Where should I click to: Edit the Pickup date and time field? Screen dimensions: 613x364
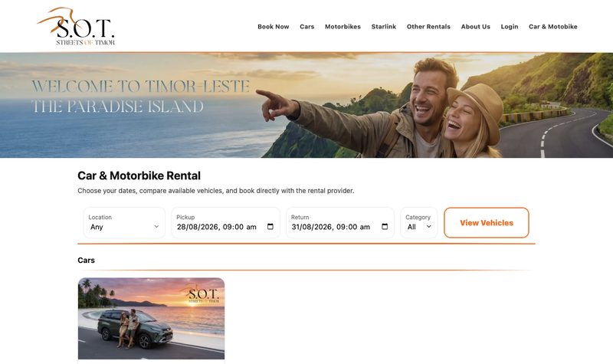pyautogui.click(x=225, y=222)
